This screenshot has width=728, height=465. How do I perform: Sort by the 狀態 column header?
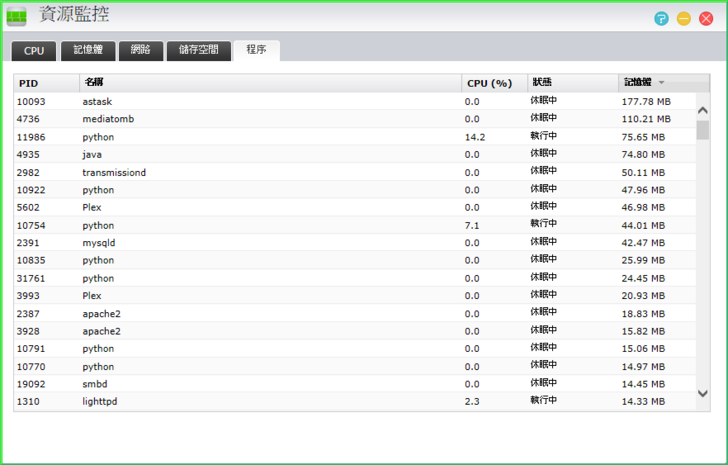pos(573,83)
